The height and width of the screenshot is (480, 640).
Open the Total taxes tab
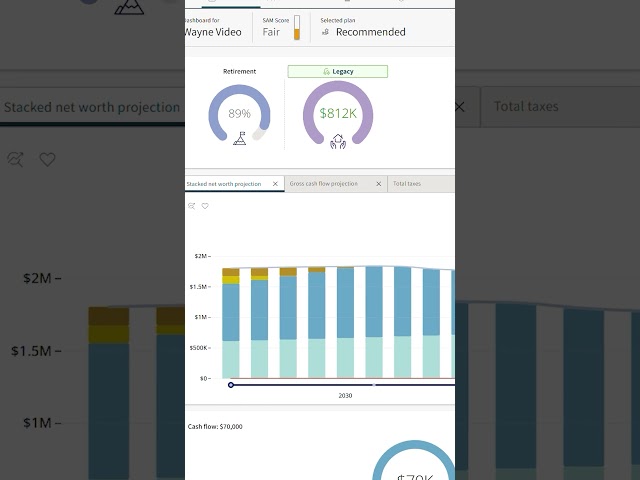click(407, 184)
